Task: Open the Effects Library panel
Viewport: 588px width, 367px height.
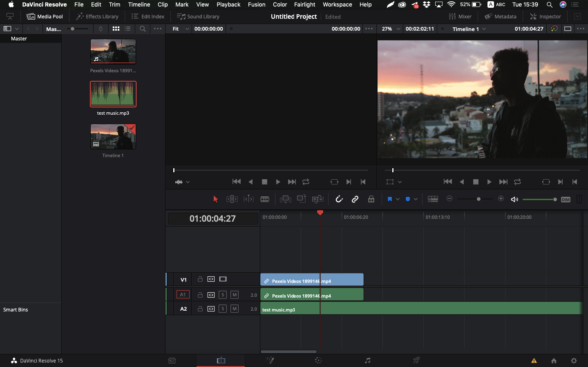Action: (x=97, y=17)
